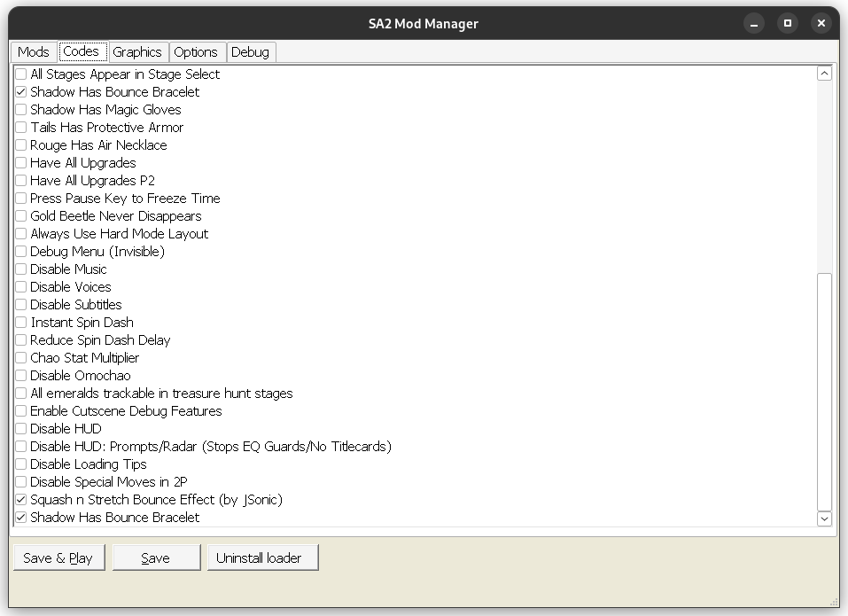Viewport: 848px width, 616px height.
Task: Check Disable Special Moves in 2P
Action: 21,482
